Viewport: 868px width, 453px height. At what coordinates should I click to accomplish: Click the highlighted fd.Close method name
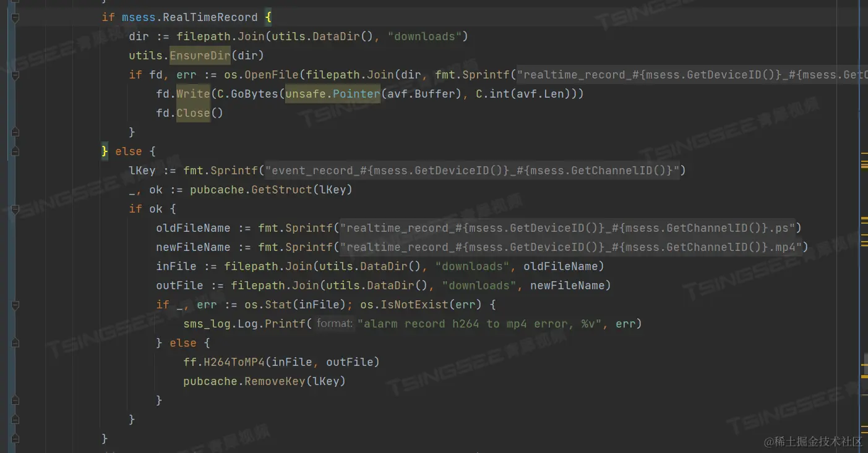click(x=194, y=113)
